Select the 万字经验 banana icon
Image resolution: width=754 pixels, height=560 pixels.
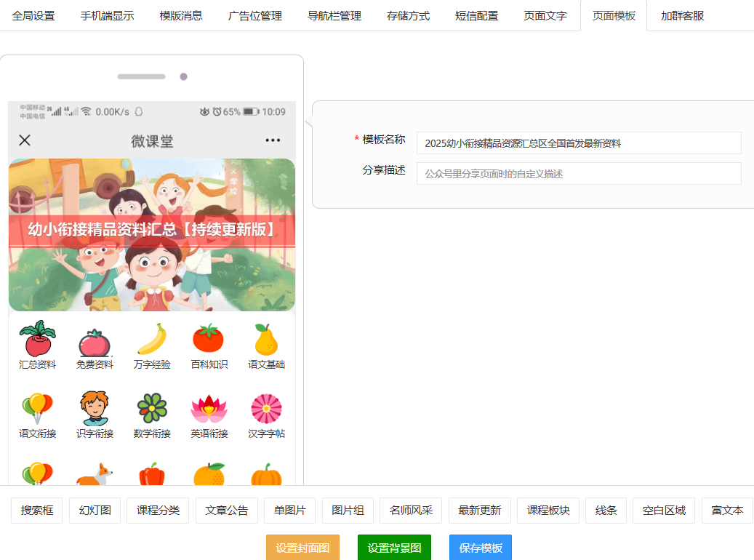[x=152, y=339]
